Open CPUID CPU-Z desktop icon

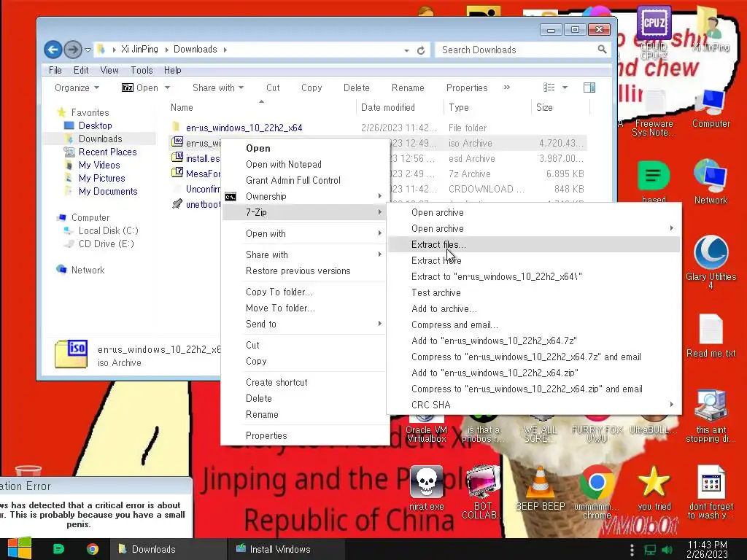[x=654, y=32]
